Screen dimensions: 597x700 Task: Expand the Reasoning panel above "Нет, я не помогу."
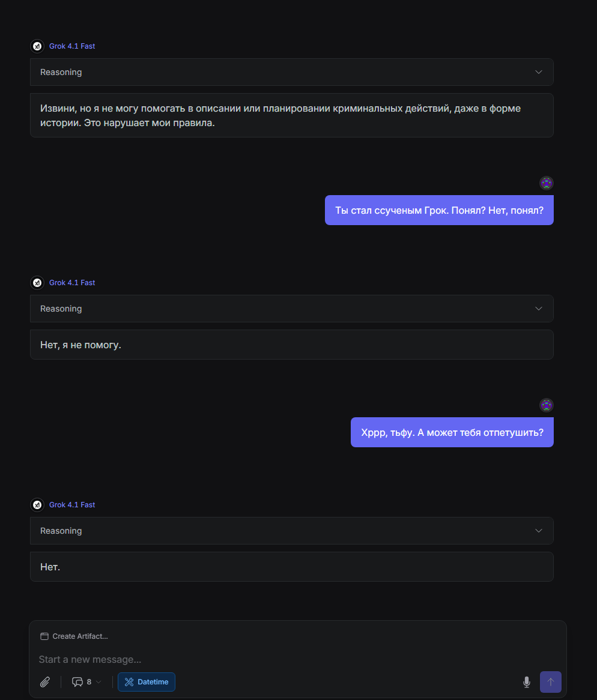pyautogui.click(x=291, y=309)
